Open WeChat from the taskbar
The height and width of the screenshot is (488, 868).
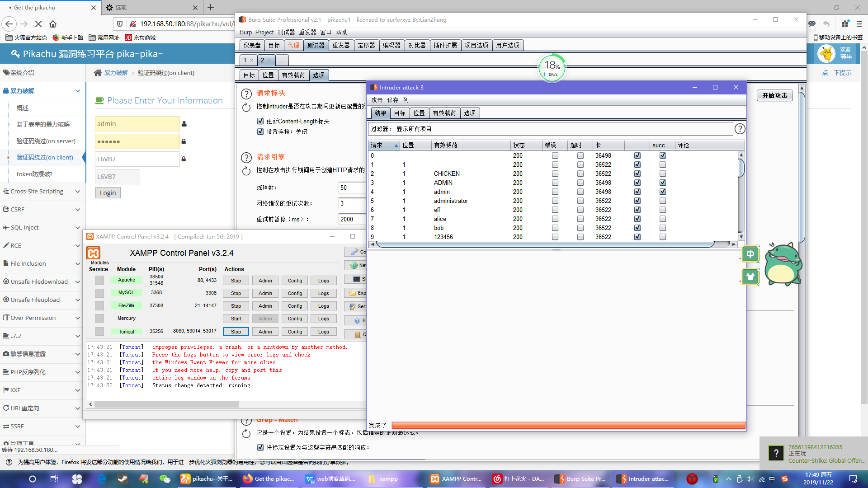[165, 479]
